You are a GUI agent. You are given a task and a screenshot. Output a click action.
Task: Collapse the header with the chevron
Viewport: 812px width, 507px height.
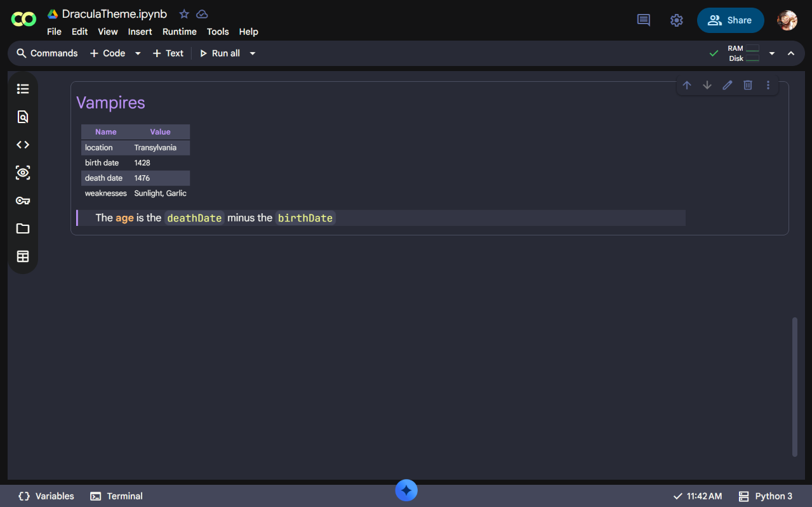[x=791, y=53]
